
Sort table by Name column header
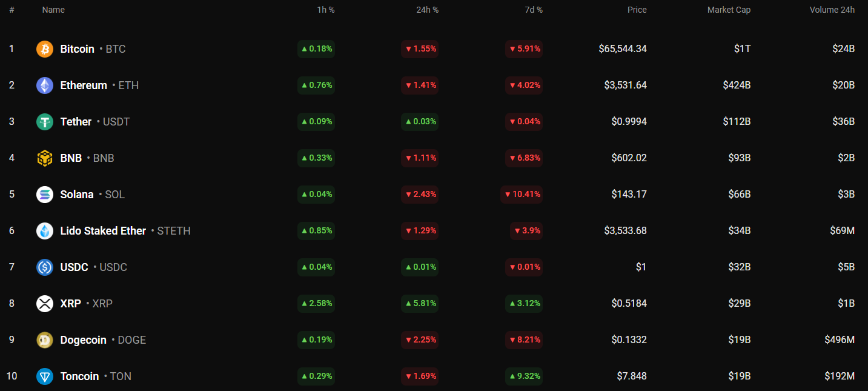(53, 10)
